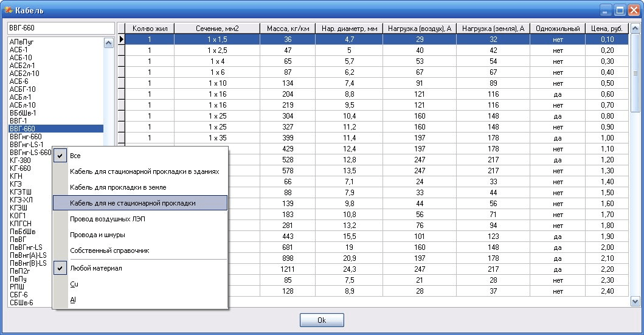
Task: Click 'Цена, руб.' column header
Action: [607, 29]
